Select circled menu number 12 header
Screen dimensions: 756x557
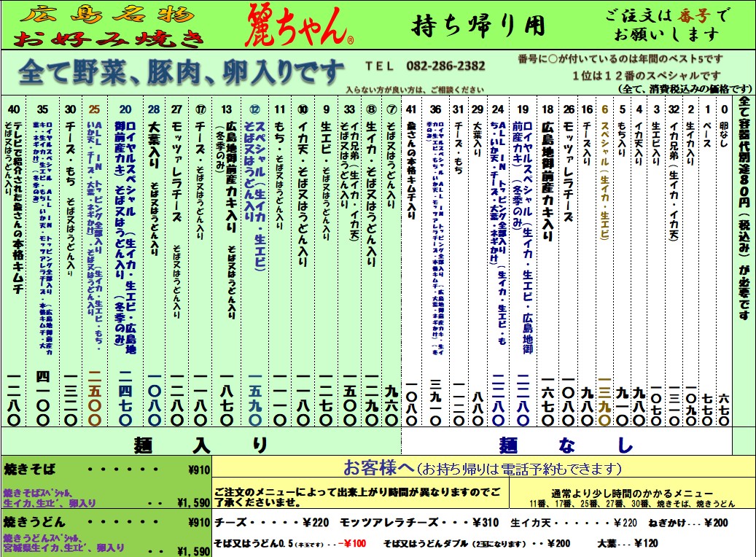pos(254,109)
